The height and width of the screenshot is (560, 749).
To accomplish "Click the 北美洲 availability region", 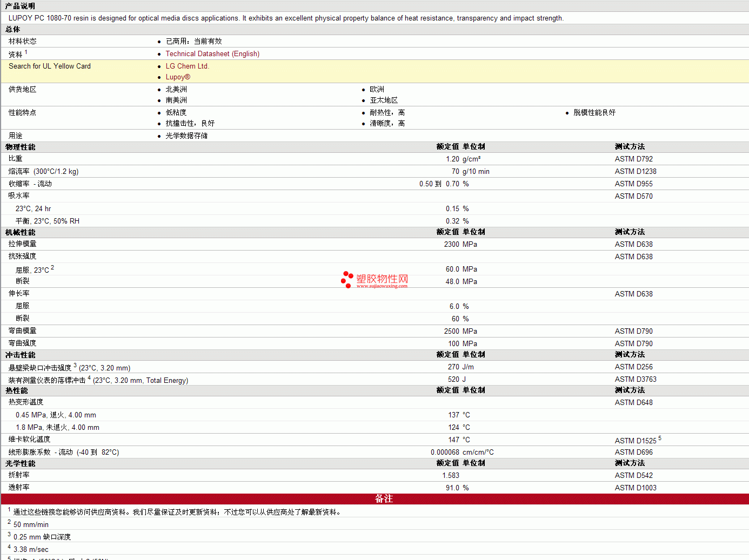I will point(176,90).
